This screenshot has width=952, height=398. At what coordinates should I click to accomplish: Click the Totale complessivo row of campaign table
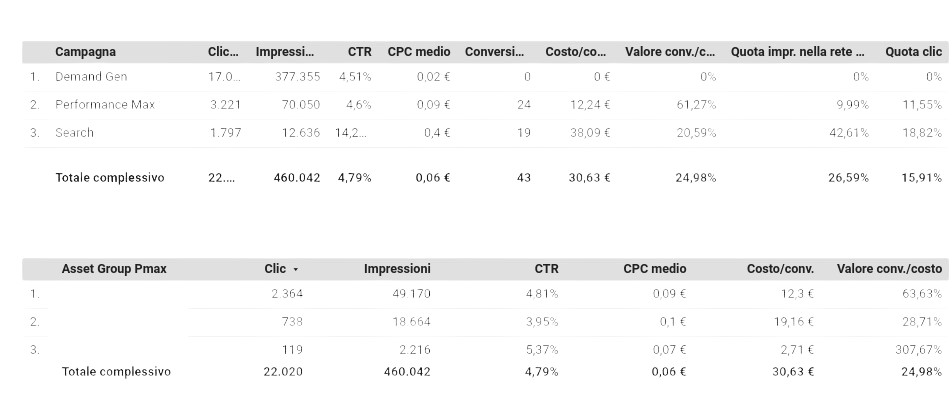[x=484, y=178]
